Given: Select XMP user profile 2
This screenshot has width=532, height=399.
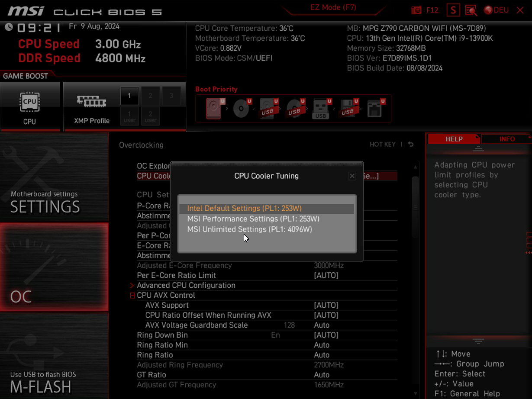Looking at the screenshot, I should 150,116.
